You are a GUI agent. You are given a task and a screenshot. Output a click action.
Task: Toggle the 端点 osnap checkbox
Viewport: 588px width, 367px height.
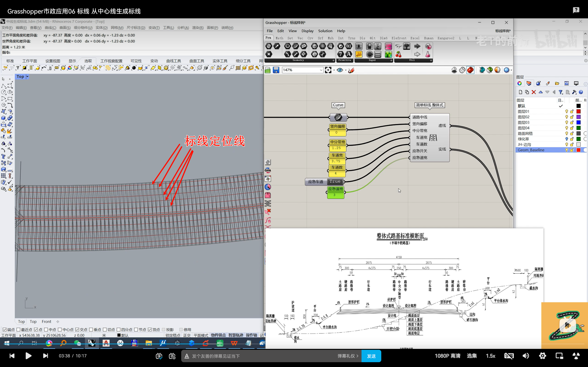[5, 329]
